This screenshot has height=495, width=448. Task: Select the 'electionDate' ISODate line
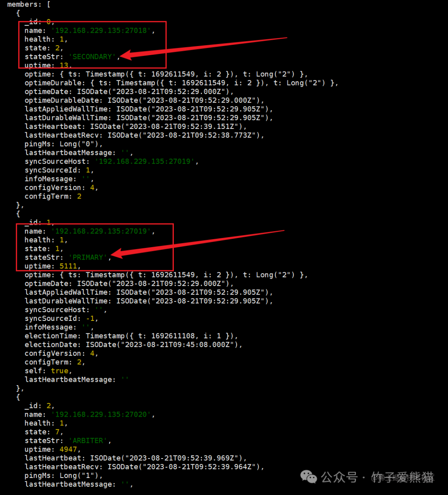point(133,345)
